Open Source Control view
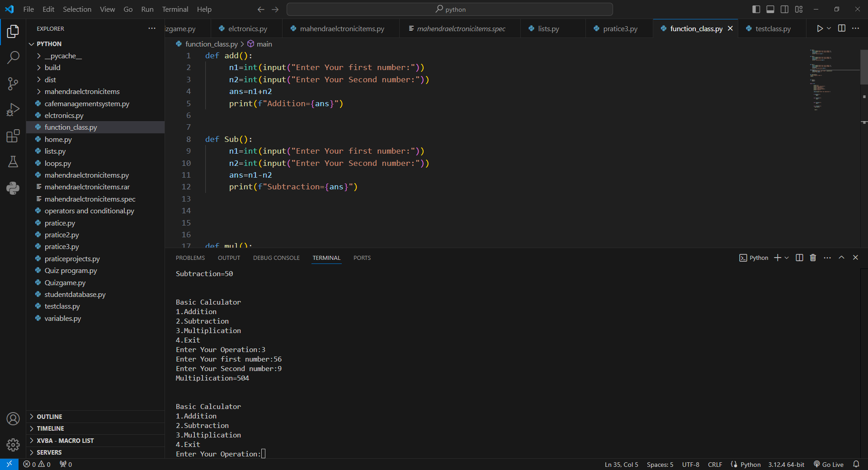 coord(13,84)
